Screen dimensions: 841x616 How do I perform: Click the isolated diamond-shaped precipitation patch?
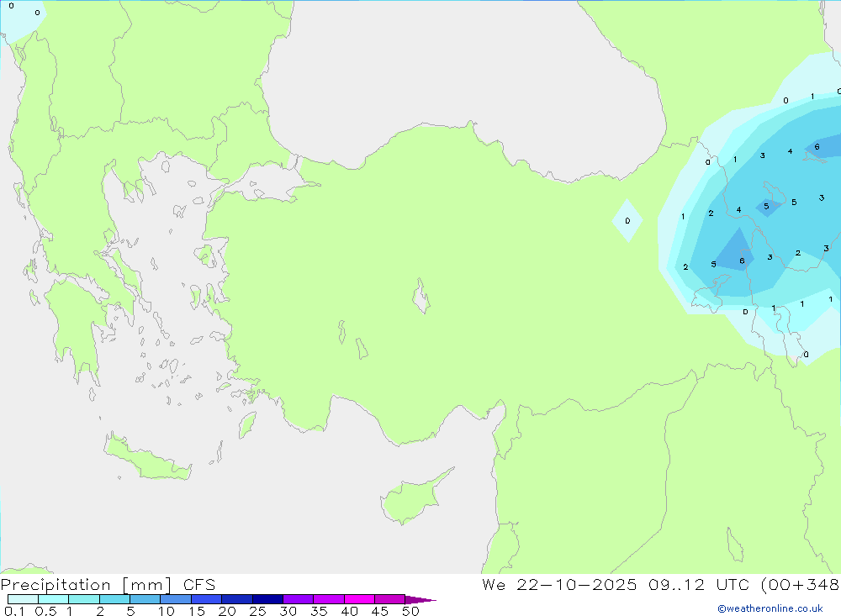point(627,220)
